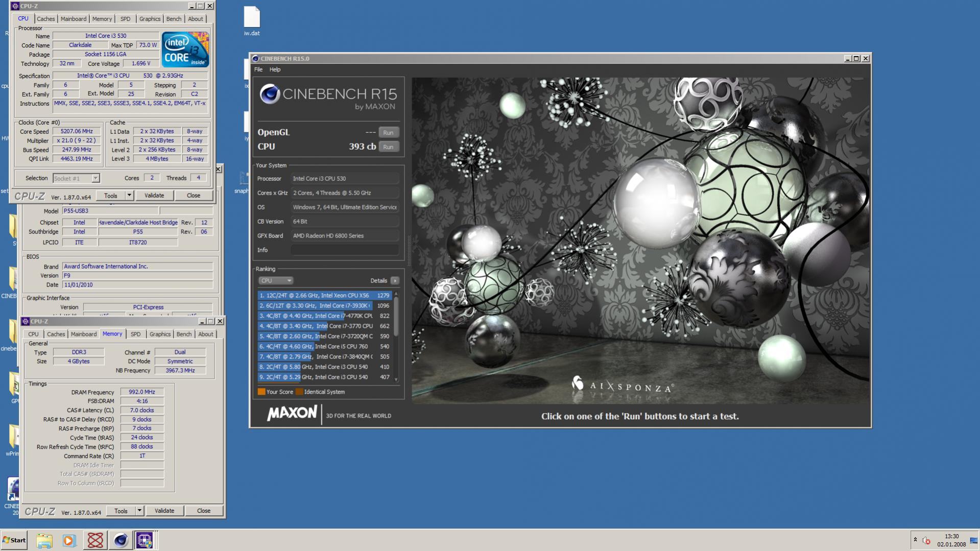The height and width of the screenshot is (551, 980).
Task: Click the brown Identical System legend swatch
Action: tap(299, 392)
